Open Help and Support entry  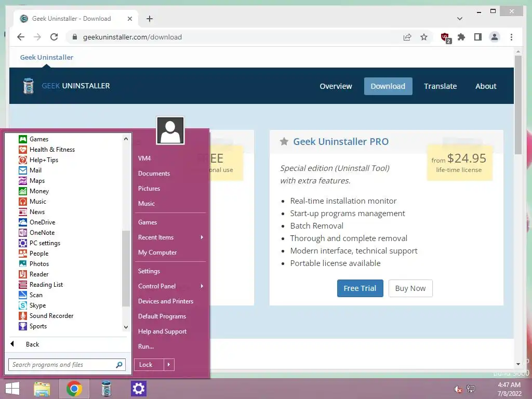pyautogui.click(x=162, y=331)
